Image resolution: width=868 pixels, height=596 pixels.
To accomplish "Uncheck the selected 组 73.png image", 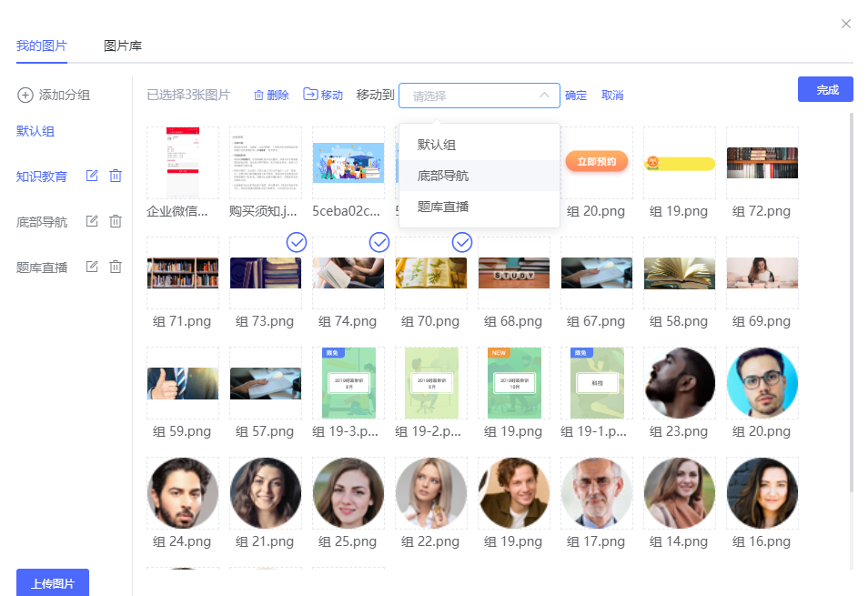I will point(297,242).
